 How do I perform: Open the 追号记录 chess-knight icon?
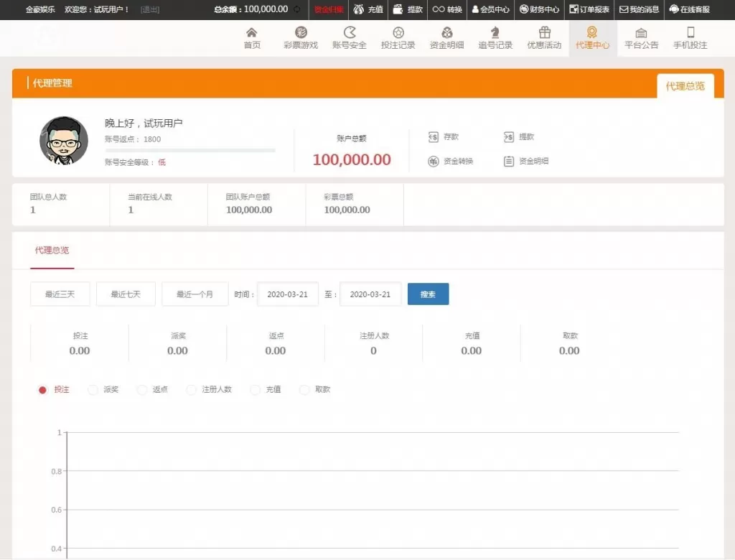[495, 34]
